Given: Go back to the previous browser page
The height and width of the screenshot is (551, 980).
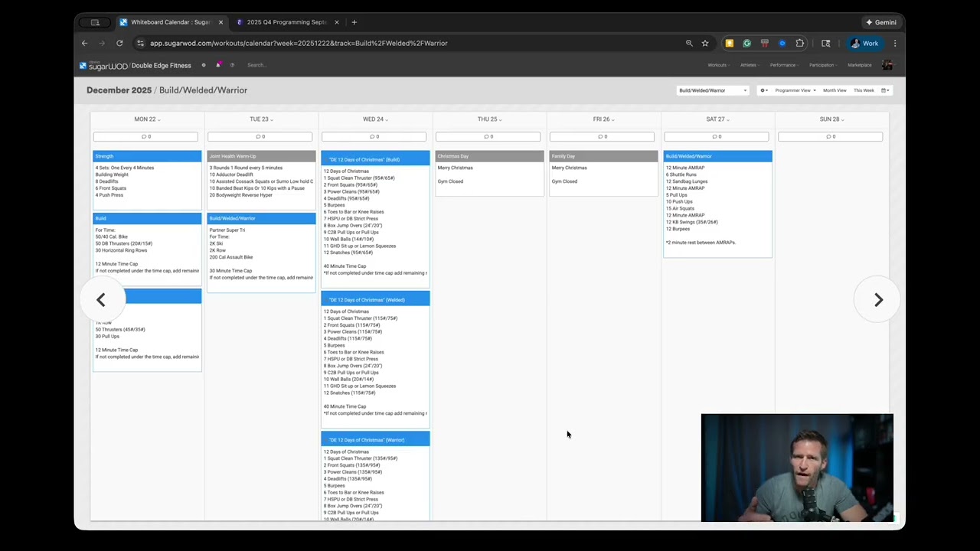Looking at the screenshot, I should (85, 43).
